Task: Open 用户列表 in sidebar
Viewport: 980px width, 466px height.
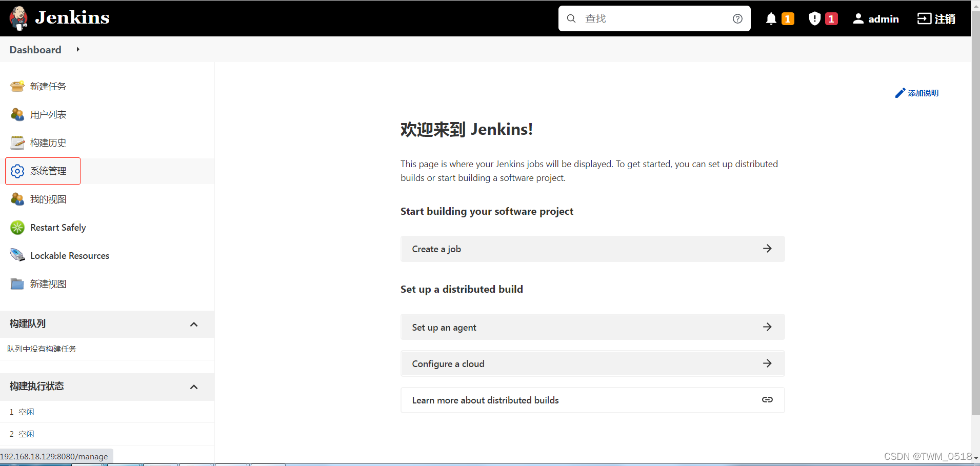Action: point(48,114)
